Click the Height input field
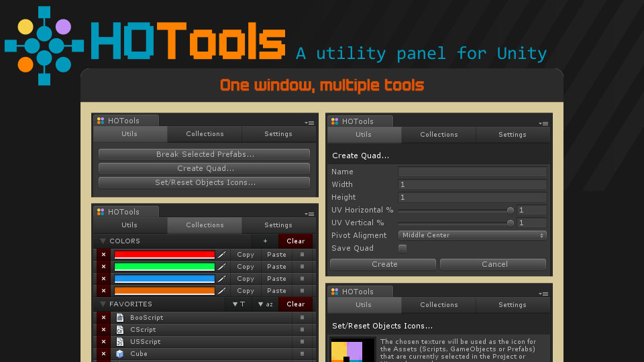Image resolution: width=644 pixels, height=362 pixels. [472, 197]
